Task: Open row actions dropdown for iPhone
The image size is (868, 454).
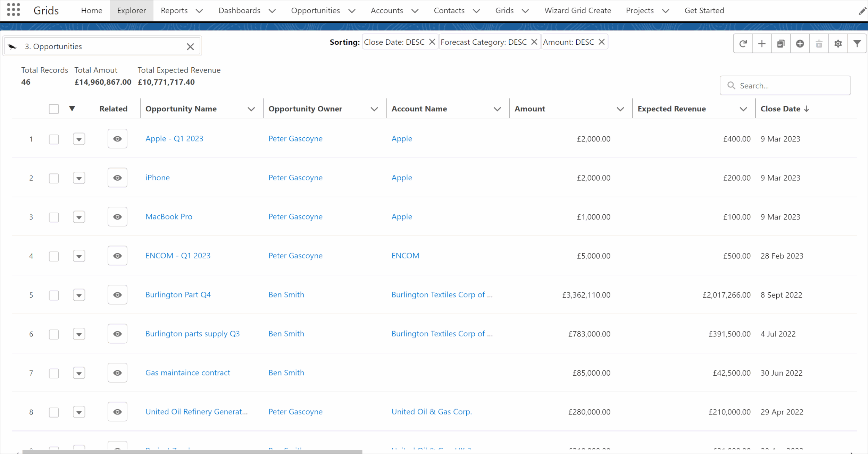Action: click(79, 178)
